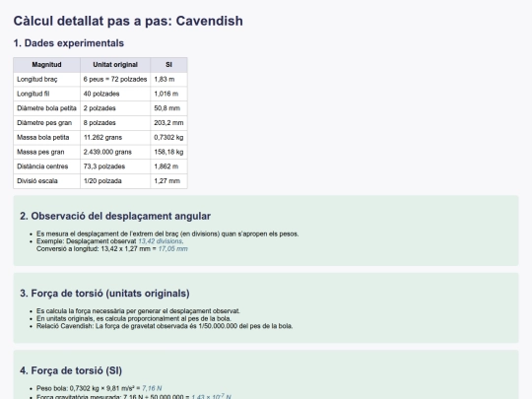The width and height of the screenshot is (532, 399).
Task: Select the '2.439.000 grans' cell
Action: (115, 153)
